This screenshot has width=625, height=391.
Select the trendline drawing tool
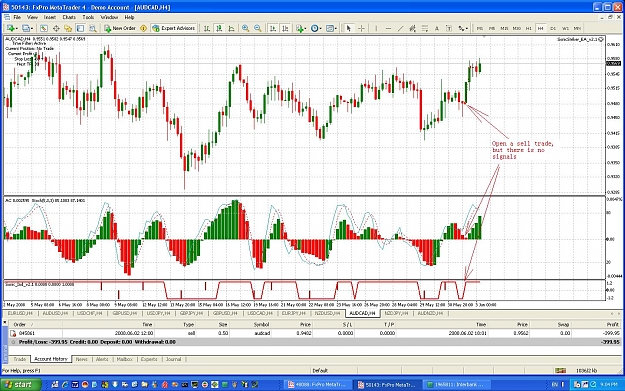400,28
